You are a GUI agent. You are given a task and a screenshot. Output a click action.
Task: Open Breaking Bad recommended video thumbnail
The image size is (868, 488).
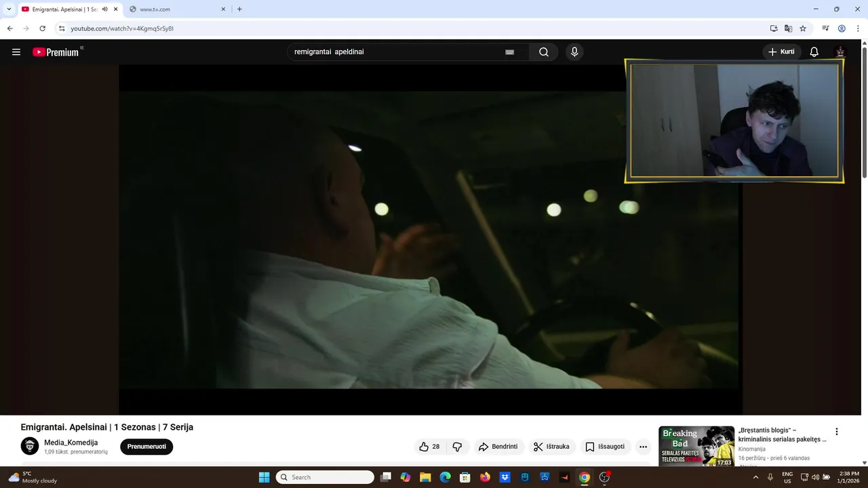point(696,447)
